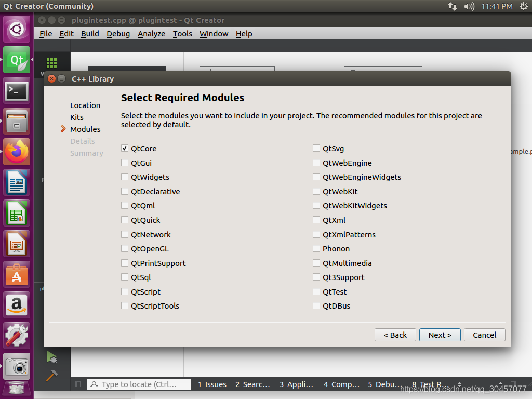Image resolution: width=532 pixels, height=399 pixels.
Task: Click the Type to locate field
Action: (x=139, y=384)
